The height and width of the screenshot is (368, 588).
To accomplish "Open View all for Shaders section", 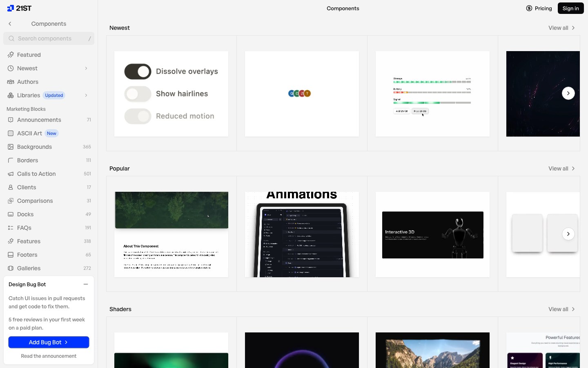I will 562,309.
